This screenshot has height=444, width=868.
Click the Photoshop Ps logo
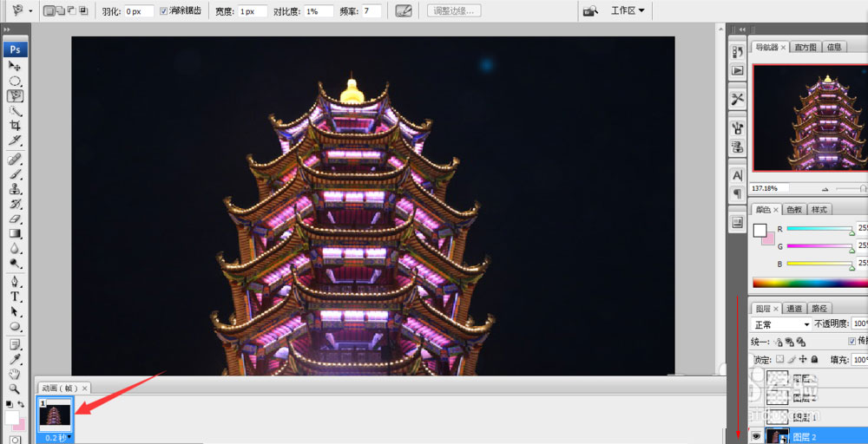coord(15,49)
